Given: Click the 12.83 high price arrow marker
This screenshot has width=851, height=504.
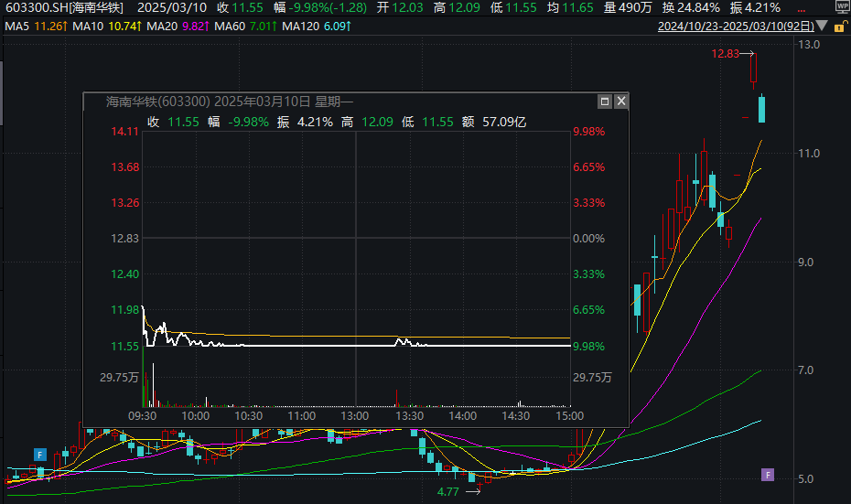Looking at the screenshot, I should pos(734,55).
